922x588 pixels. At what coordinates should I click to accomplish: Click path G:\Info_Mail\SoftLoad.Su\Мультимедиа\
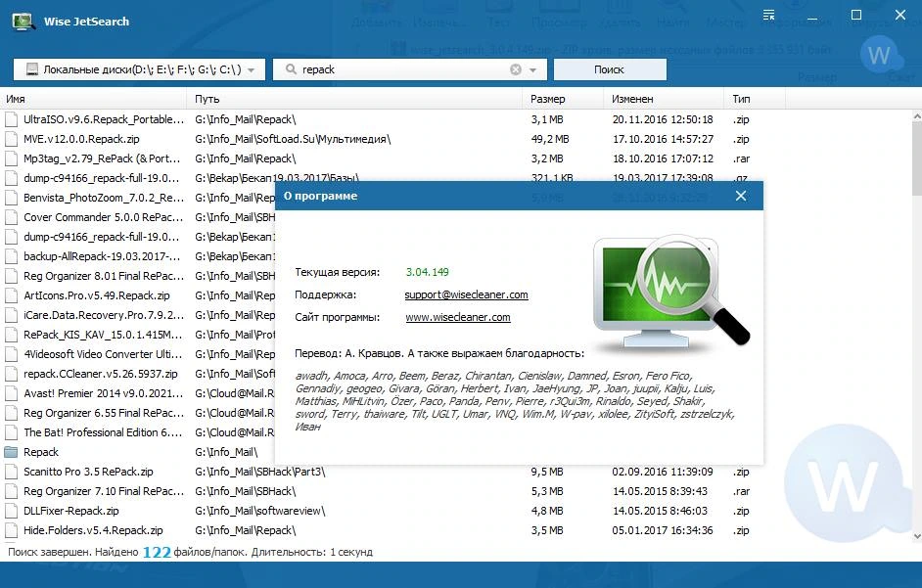(x=293, y=139)
